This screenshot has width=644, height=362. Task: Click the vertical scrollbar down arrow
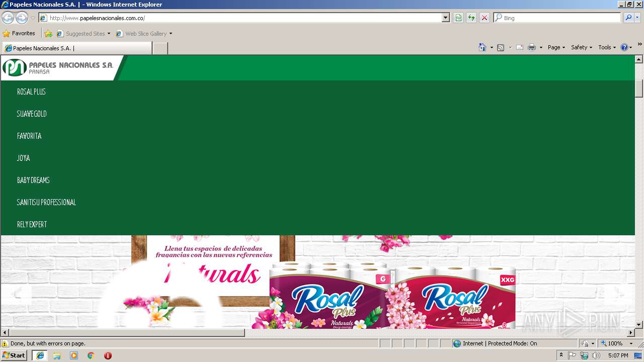(639, 325)
